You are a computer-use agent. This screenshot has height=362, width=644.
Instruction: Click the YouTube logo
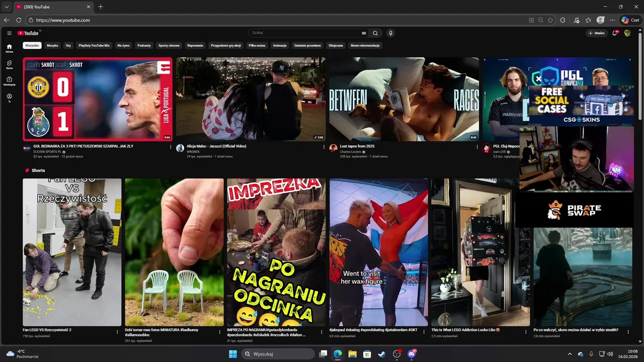click(x=28, y=33)
